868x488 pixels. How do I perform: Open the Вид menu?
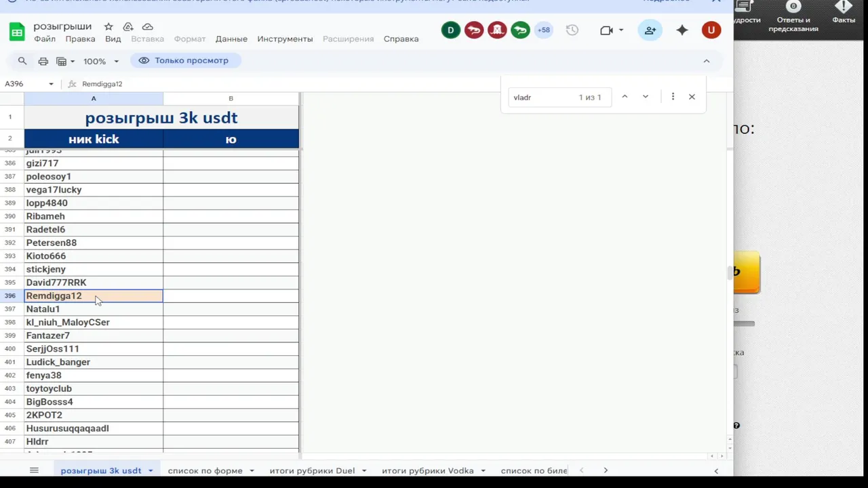point(113,39)
